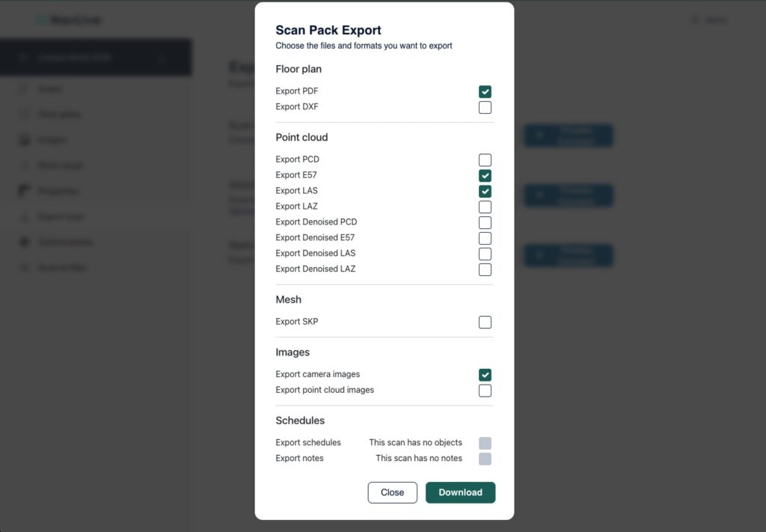The image size is (766, 532).
Task: Check Export point cloud images box
Action: 485,391
